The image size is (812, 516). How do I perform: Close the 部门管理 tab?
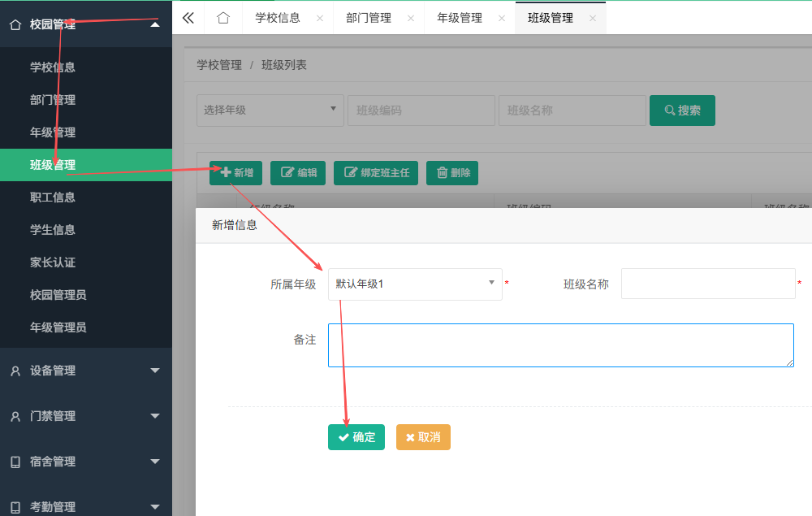point(411,18)
